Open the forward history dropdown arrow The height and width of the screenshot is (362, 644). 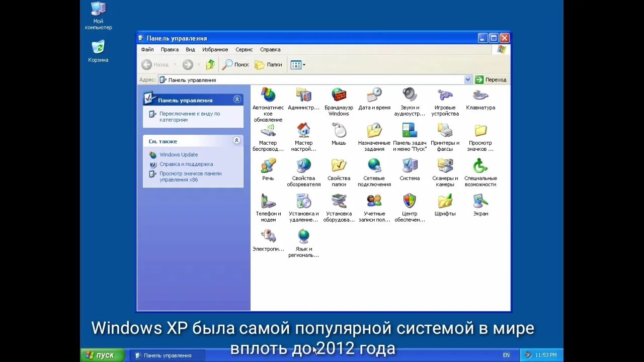click(198, 64)
